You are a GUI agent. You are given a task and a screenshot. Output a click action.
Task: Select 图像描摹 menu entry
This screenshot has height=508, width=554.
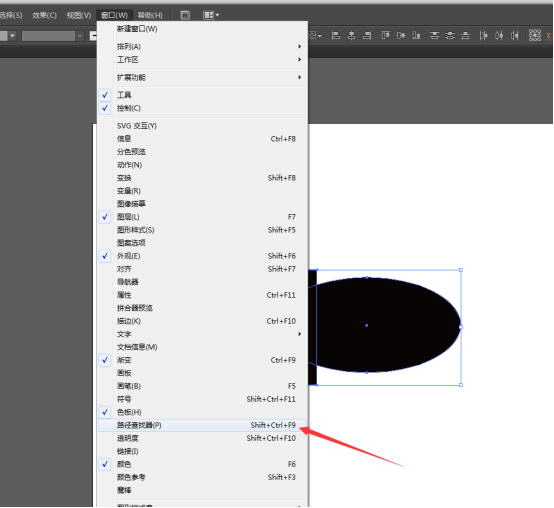pyautogui.click(x=203, y=204)
